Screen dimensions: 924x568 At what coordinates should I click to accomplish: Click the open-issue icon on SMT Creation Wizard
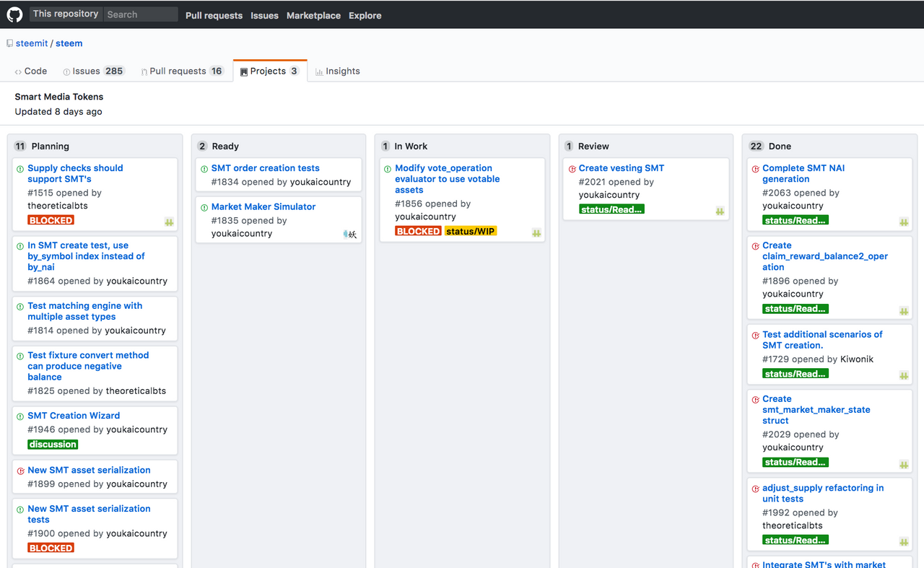[20, 416]
